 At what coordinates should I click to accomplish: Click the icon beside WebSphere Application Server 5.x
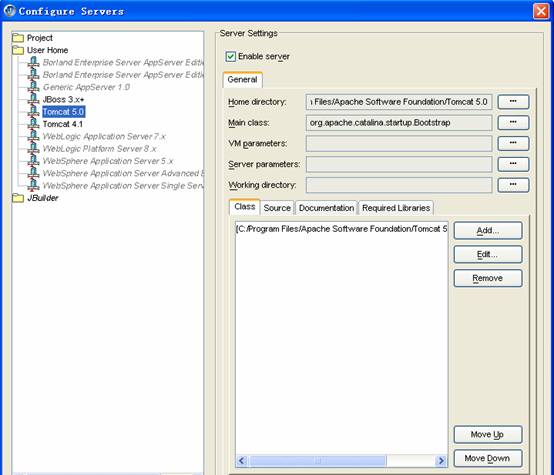pos(34,161)
